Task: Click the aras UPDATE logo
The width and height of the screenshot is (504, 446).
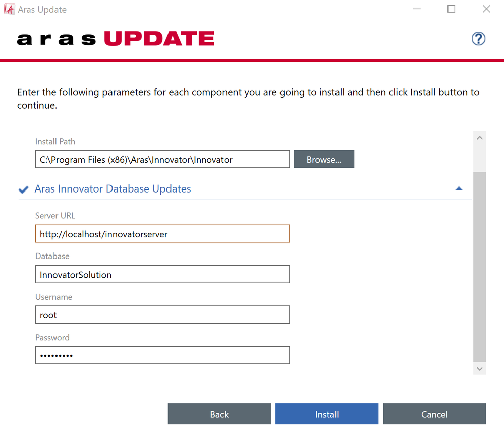Action: point(116,39)
